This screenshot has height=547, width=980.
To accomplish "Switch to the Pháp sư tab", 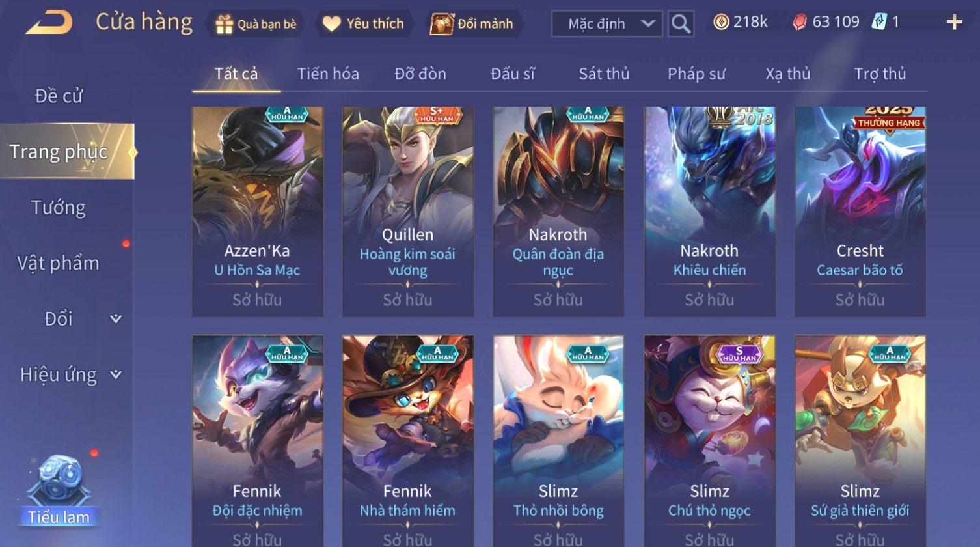I will 696,74.
